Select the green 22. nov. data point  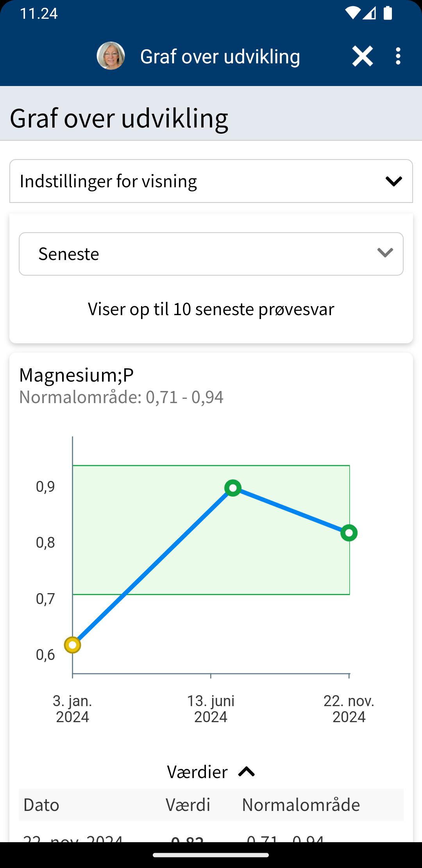point(349,533)
